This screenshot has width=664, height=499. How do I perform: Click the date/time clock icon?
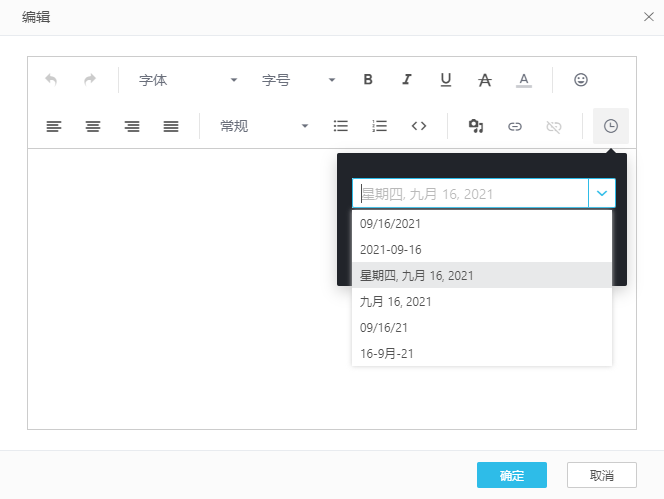(611, 126)
